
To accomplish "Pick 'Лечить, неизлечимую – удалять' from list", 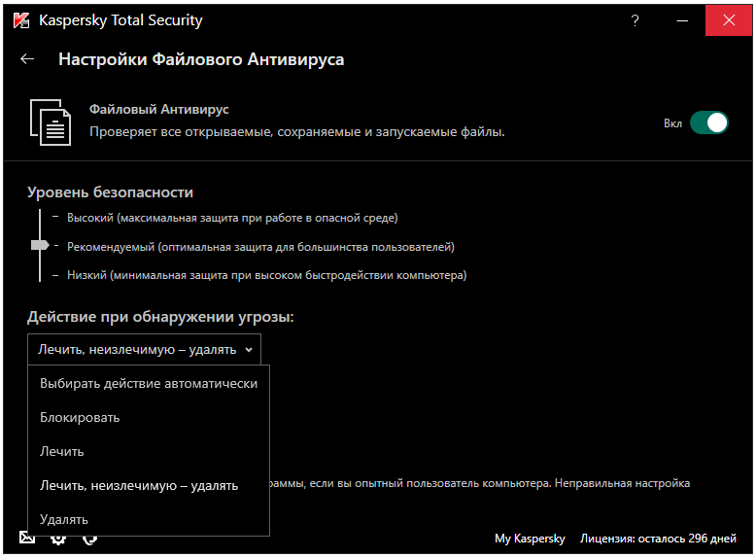I will click(139, 485).
